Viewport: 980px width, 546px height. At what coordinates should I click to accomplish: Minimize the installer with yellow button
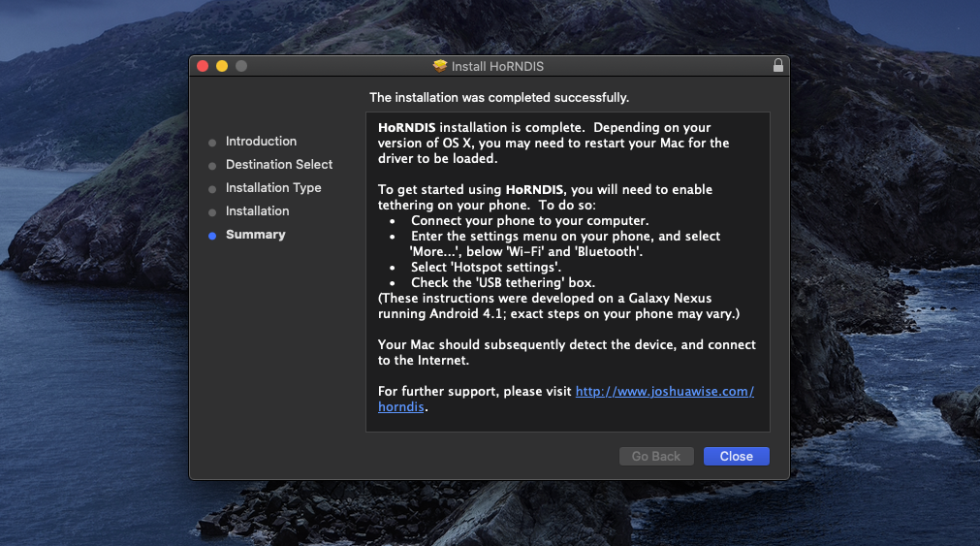222,66
